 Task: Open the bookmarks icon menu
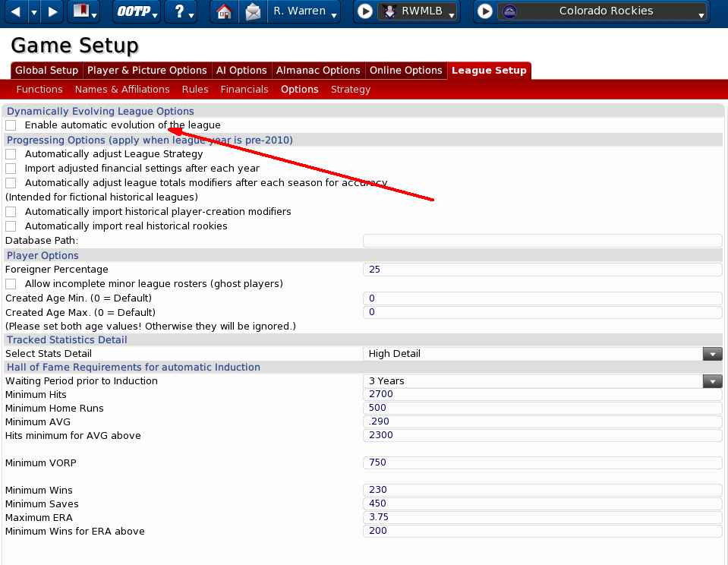click(84, 11)
